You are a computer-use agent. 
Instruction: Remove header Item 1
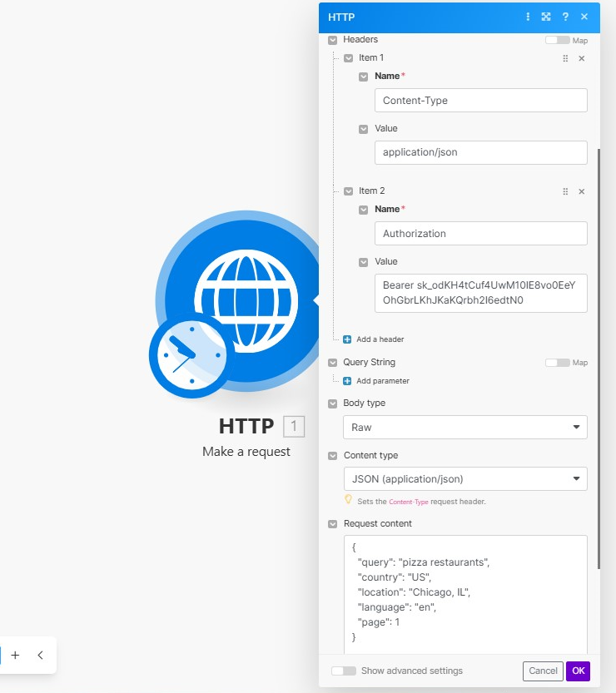(582, 58)
